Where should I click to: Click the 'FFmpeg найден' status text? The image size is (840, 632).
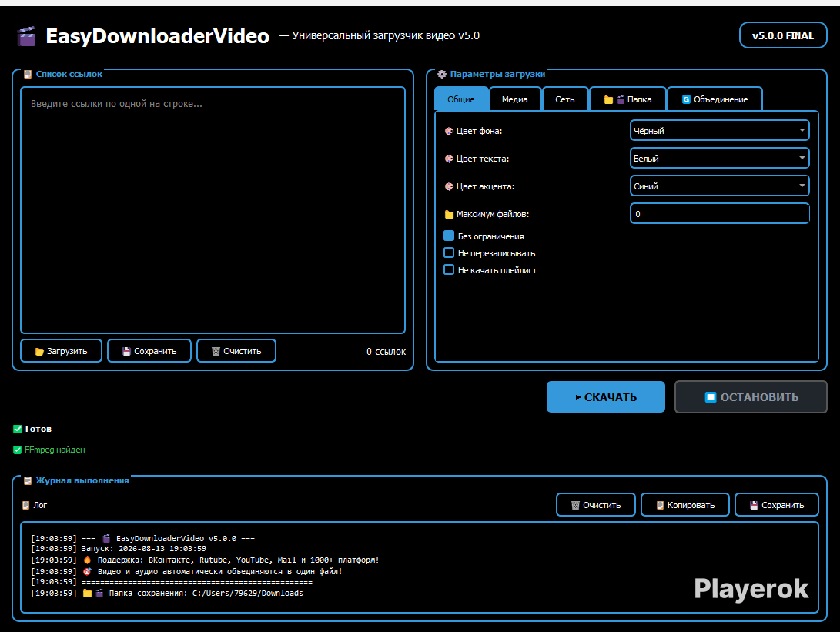click(x=55, y=450)
